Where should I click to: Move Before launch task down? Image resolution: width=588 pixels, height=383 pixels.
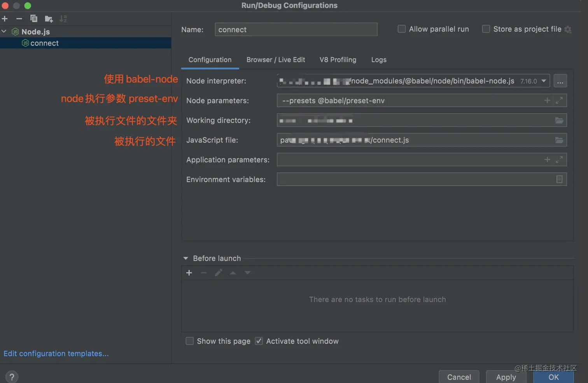247,273
